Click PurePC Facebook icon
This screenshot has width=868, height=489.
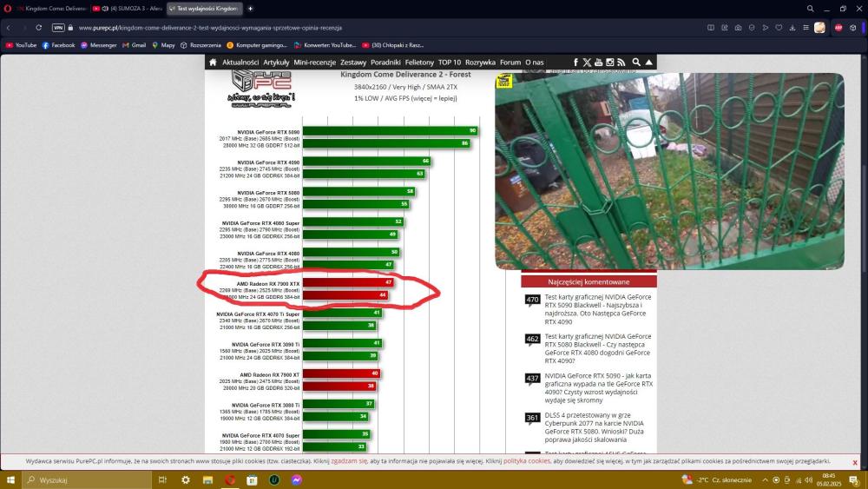(x=575, y=63)
